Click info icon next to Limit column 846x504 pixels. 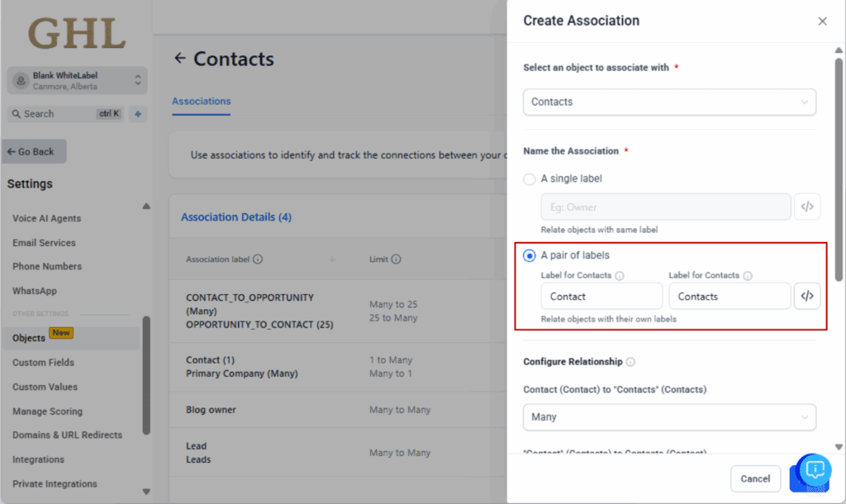click(396, 259)
